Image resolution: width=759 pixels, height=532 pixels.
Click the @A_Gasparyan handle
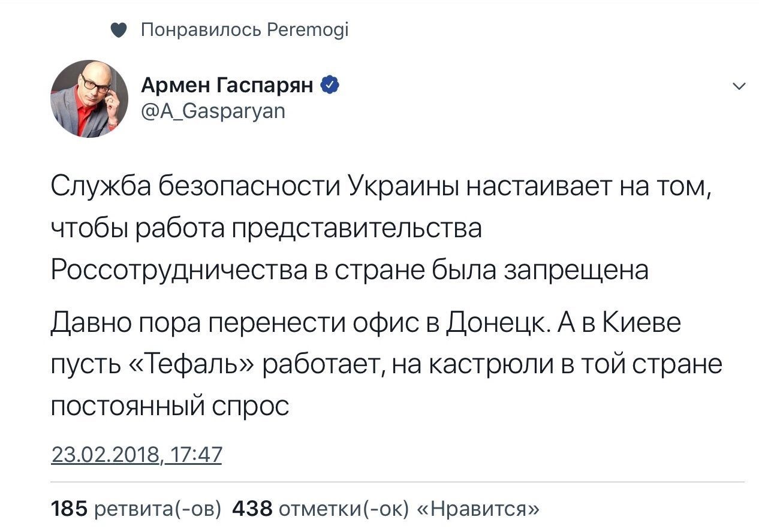(x=213, y=111)
